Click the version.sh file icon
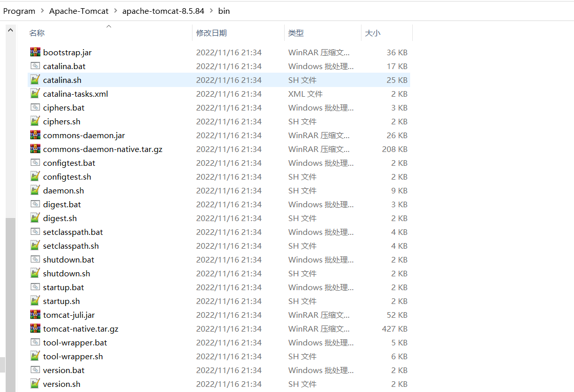The height and width of the screenshot is (392, 574). click(x=35, y=384)
